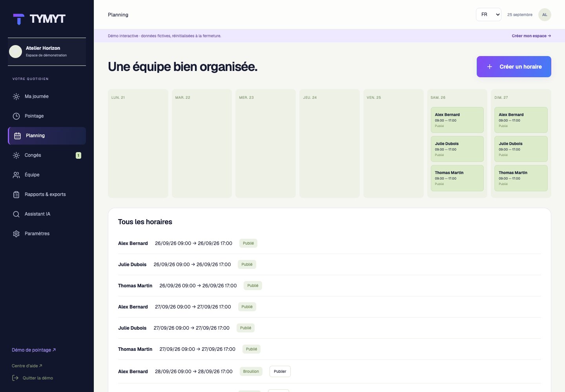The height and width of the screenshot is (392, 565).
Task: Click Thomas Martin 27/09/26 list row name
Action: click(x=135, y=349)
